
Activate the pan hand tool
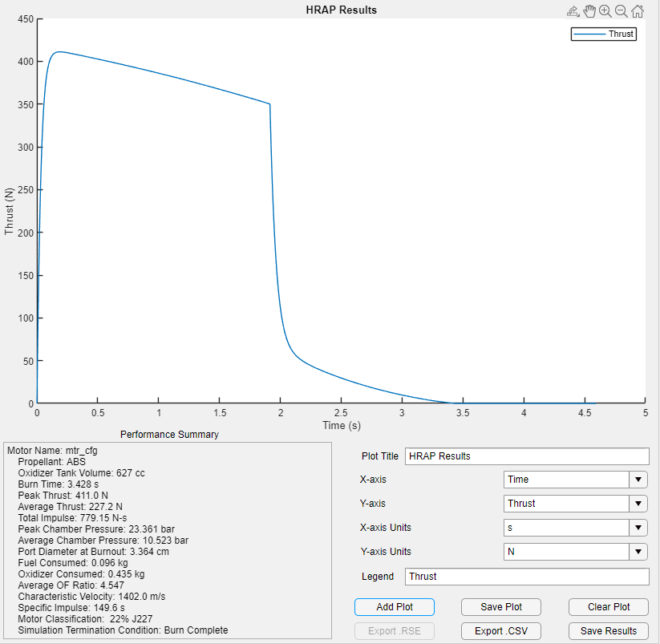tap(589, 11)
